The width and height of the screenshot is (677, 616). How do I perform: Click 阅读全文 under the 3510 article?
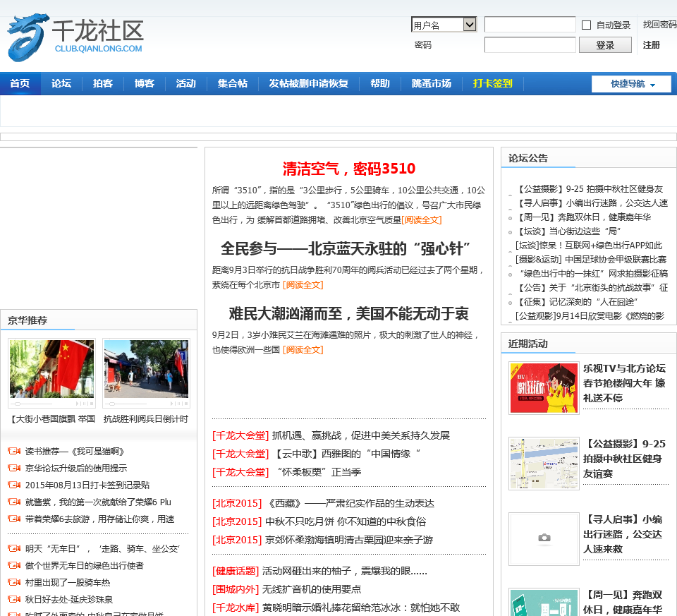(422, 220)
